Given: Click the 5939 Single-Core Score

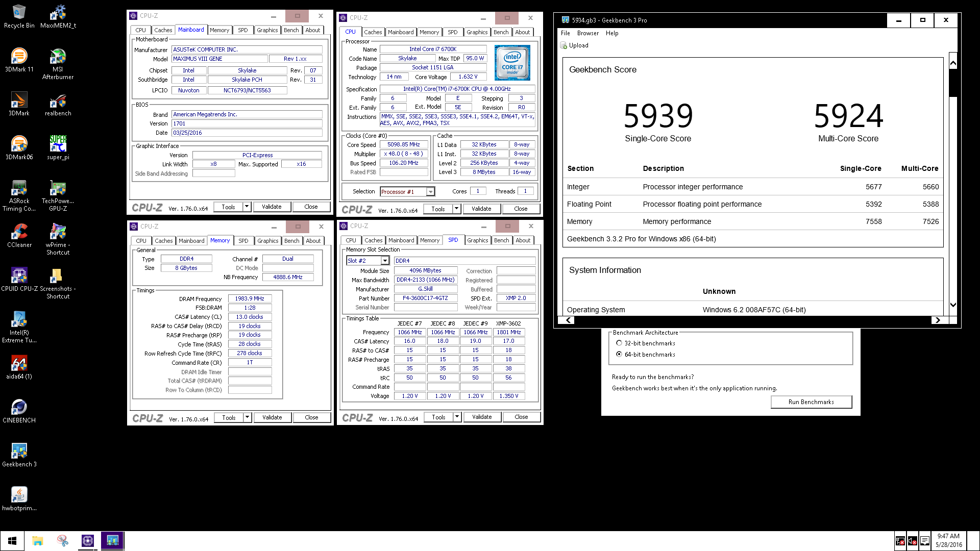Looking at the screenshot, I should (x=658, y=116).
